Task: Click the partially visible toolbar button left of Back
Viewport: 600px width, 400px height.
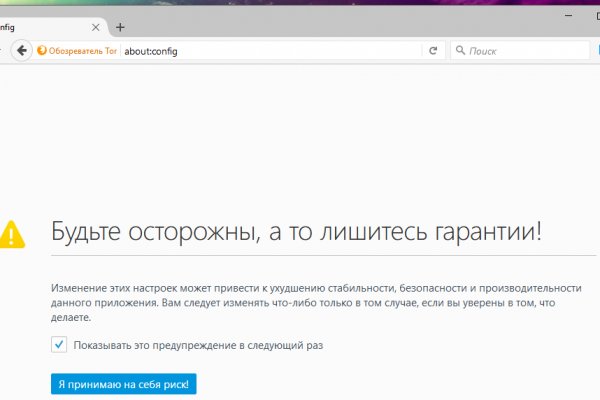Action: (x=3, y=50)
